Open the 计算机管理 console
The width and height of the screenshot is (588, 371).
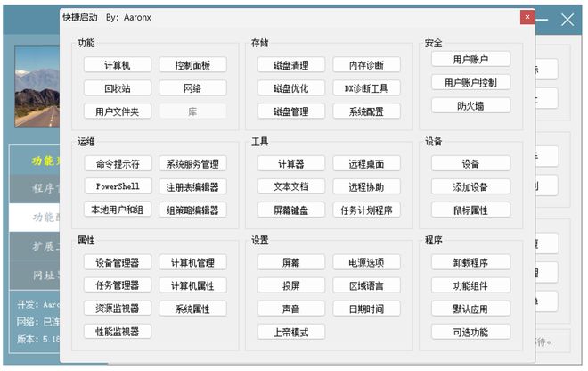[192, 262]
